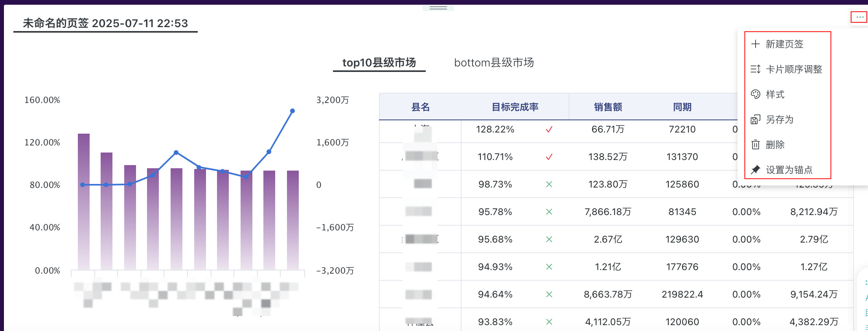This screenshot has width=868, height=331.
Task: Click the 同期 column header
Action: [x=682, y=107]
